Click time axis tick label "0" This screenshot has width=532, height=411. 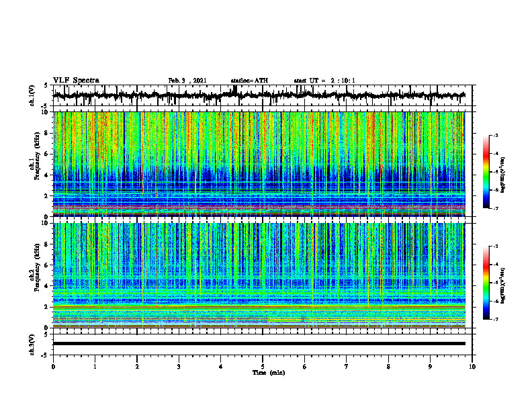pos(53,367)
